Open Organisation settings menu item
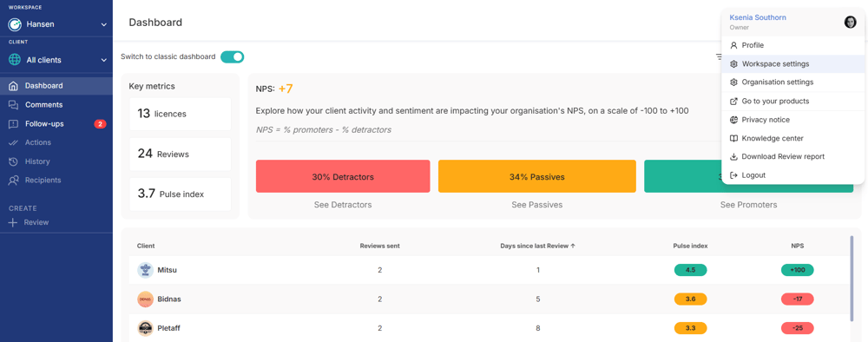 pyautogui.click(x=792, y=82)
